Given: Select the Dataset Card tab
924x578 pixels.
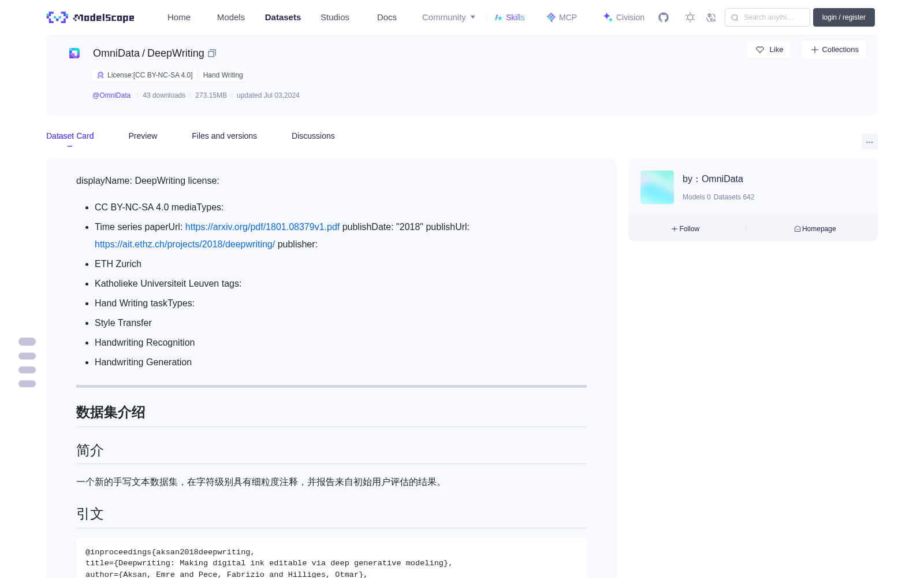Looking at the screenshot, I should 70,136.
